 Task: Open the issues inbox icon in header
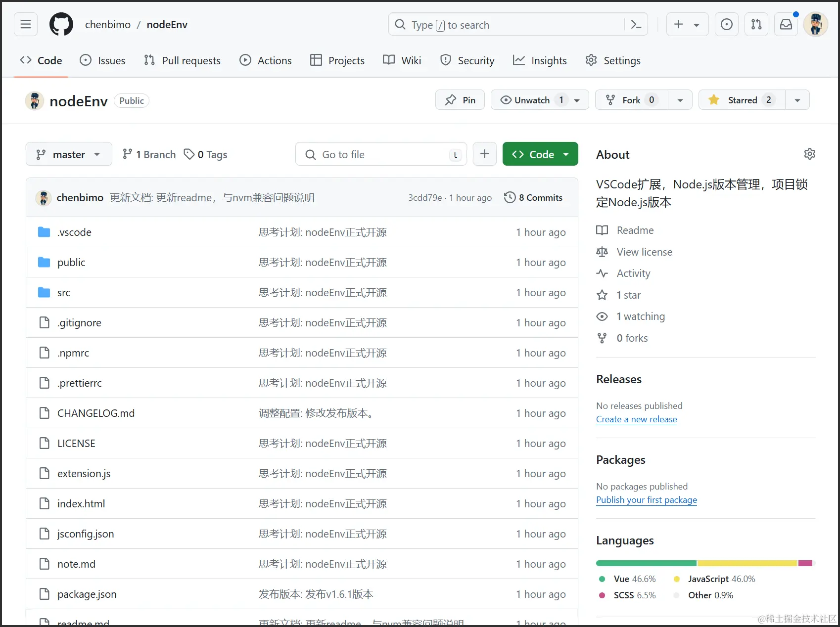(x=727, y=24)
